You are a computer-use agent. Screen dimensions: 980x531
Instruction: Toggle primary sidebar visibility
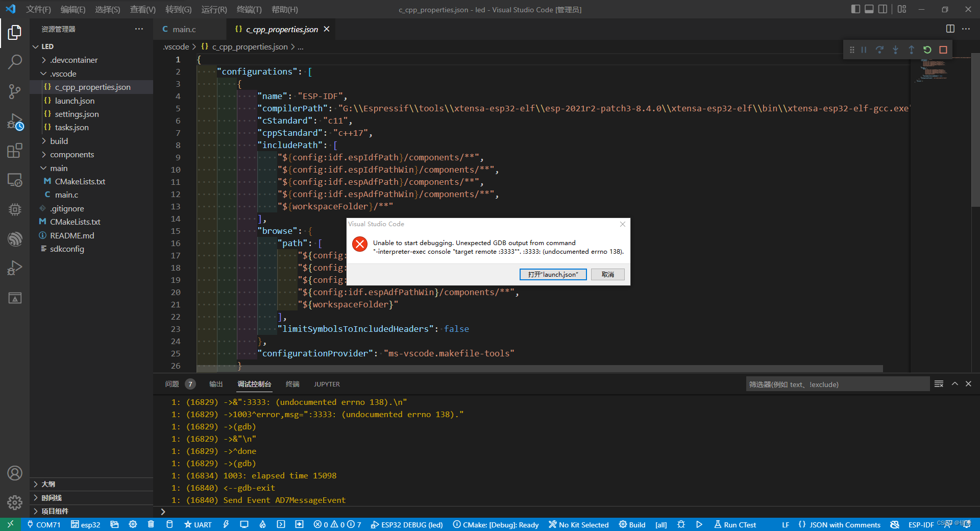[x=856, y=9]
